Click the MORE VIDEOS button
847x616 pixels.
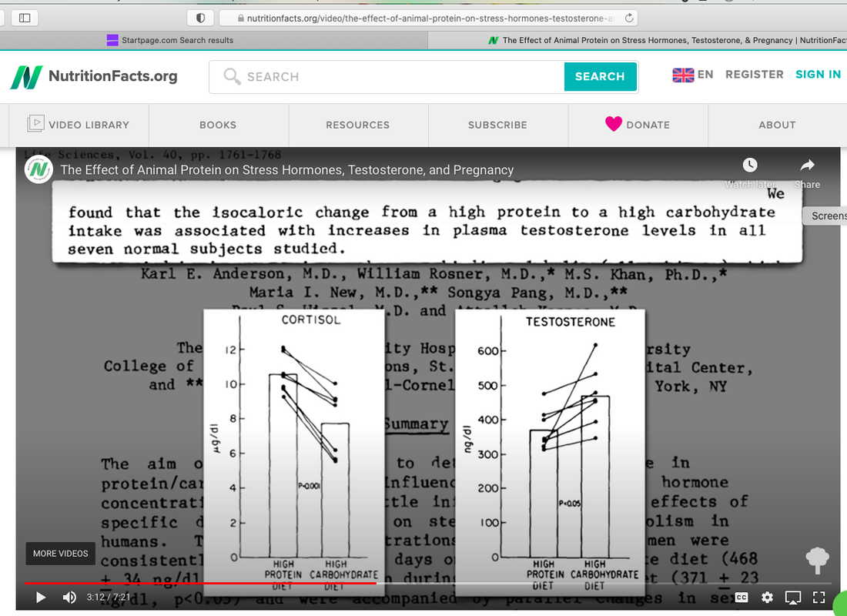[x=61, y=554]
